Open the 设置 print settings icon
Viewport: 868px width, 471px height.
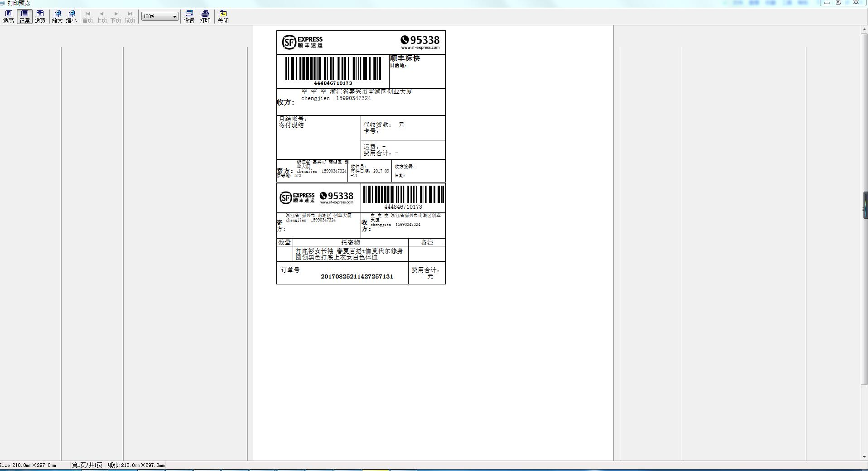[189, 17]
